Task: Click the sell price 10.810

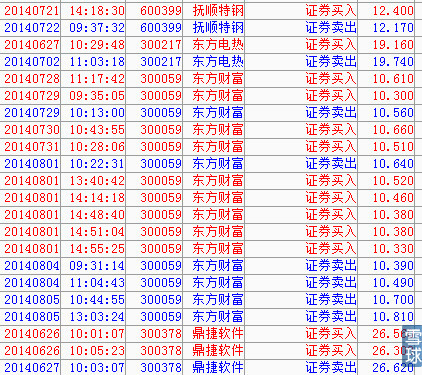Action: [x=393, y=317]
